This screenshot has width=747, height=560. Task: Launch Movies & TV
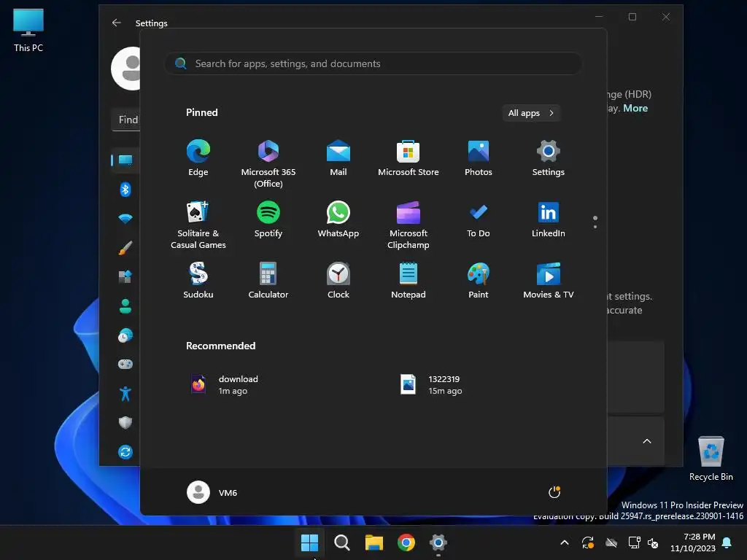pos(549,281)
